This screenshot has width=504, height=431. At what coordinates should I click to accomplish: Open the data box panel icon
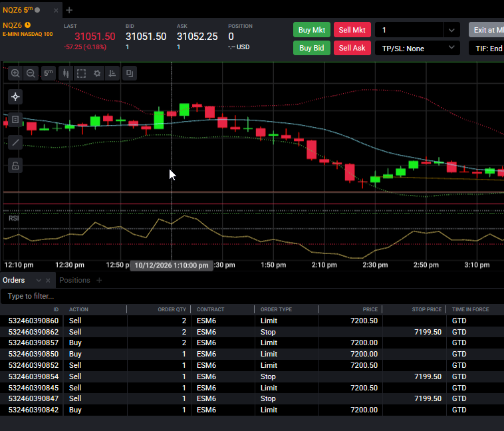click(x=15, y=120)
